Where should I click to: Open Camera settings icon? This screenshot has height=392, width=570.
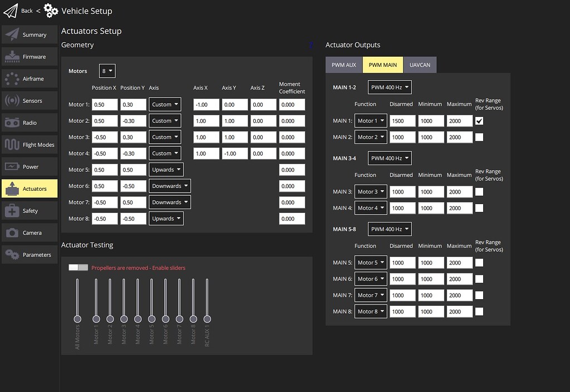coord(12,232)
